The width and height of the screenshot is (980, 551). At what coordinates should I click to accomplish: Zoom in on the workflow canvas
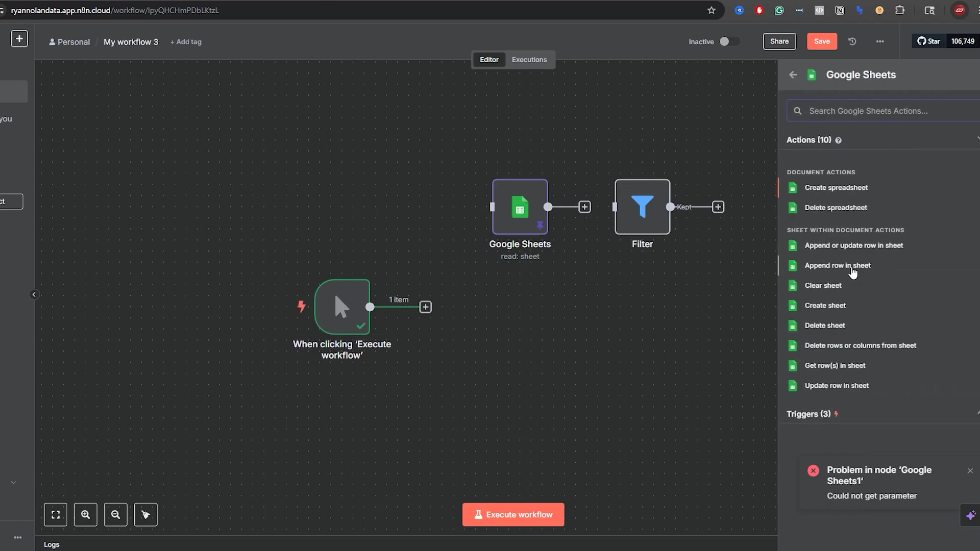click(85, 515)
